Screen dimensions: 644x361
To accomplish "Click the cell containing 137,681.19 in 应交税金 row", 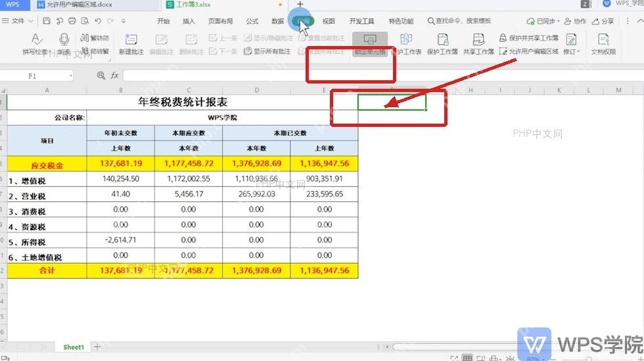I will tap(121, 164).
